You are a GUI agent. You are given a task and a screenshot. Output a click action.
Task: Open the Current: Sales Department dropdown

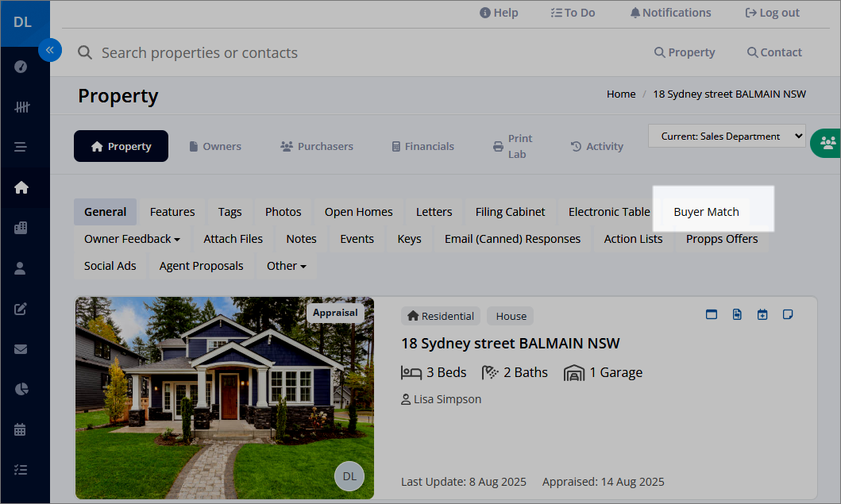point(726,136)
